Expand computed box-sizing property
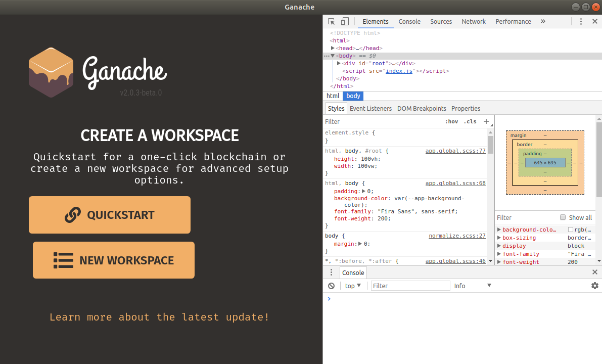Screen dimensions: 602x364 pos(499,238)
